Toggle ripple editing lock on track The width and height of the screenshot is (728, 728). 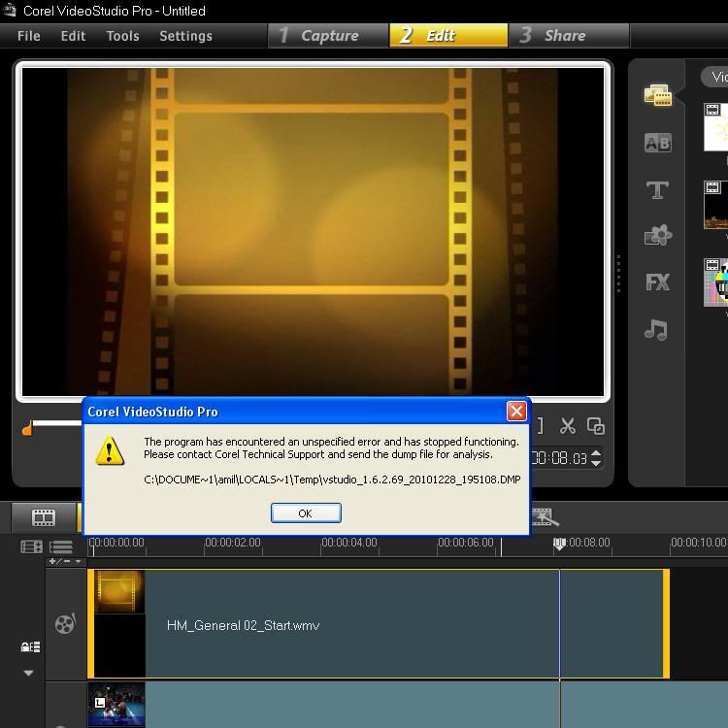tap(30, 646)
